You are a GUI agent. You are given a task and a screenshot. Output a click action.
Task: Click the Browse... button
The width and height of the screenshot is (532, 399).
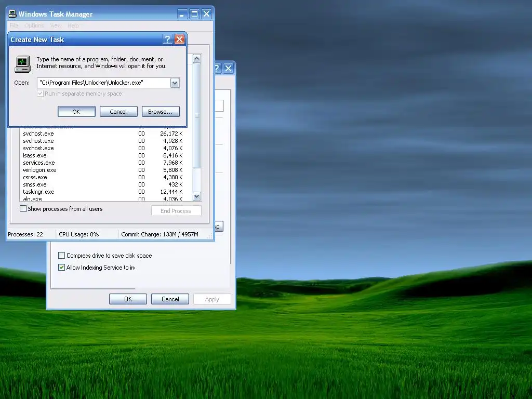(x=161, y=112)
